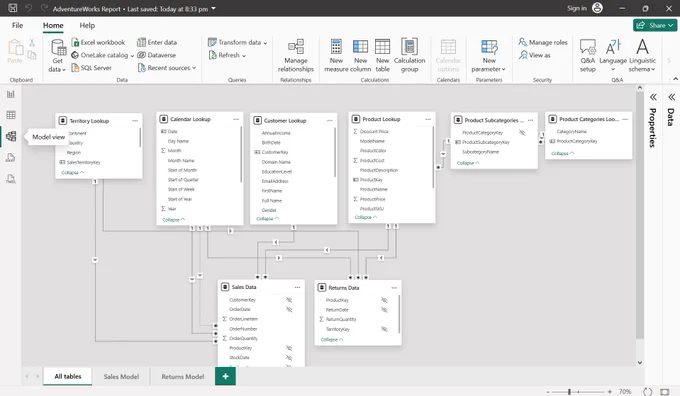Open Manage roles

point(543,42)
